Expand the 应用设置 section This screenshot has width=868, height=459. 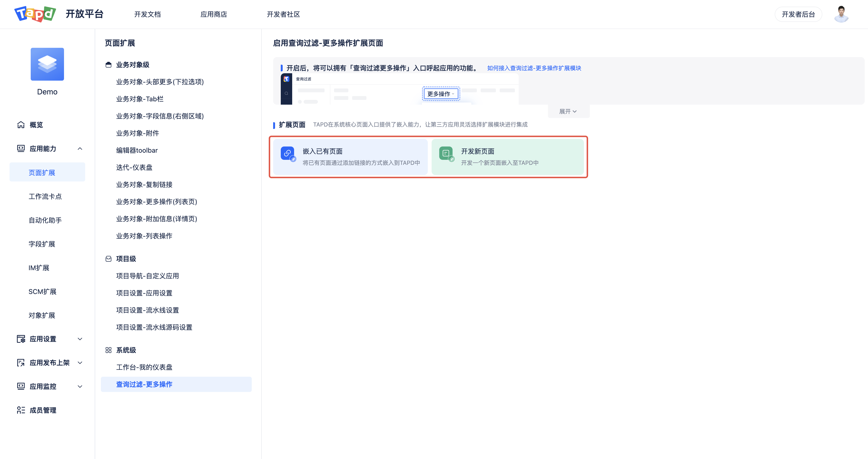point(80,339)
